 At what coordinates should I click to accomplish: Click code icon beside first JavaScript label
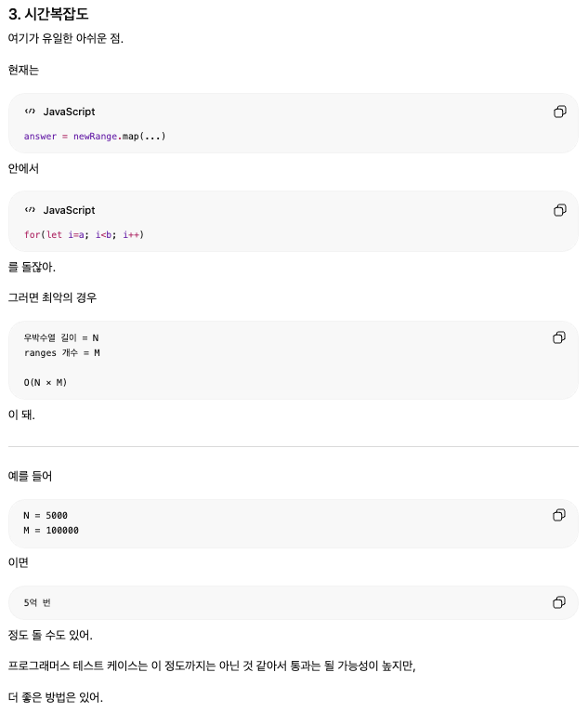pos(30,112)
